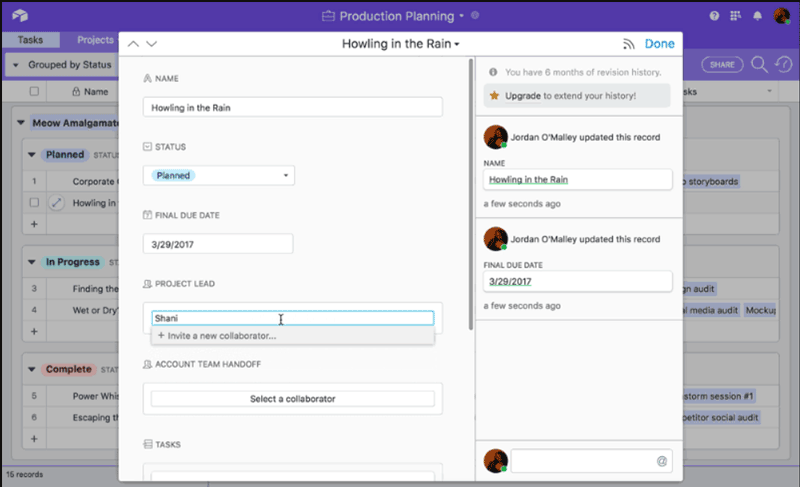The width and height of the screenshot is (800, 487).
Task: Click the base info icon beside Production Planning
Action: [x=475, y=15]
